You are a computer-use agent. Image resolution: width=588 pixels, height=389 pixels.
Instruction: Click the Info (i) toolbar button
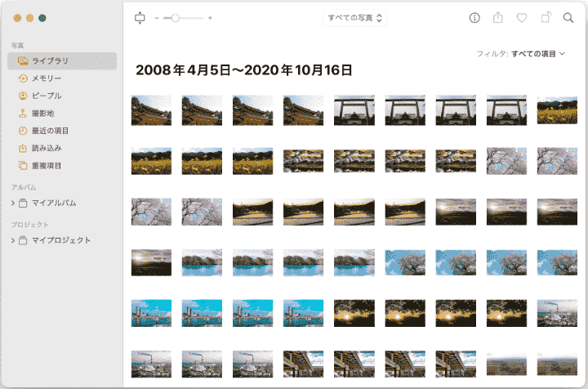[474, 18]
